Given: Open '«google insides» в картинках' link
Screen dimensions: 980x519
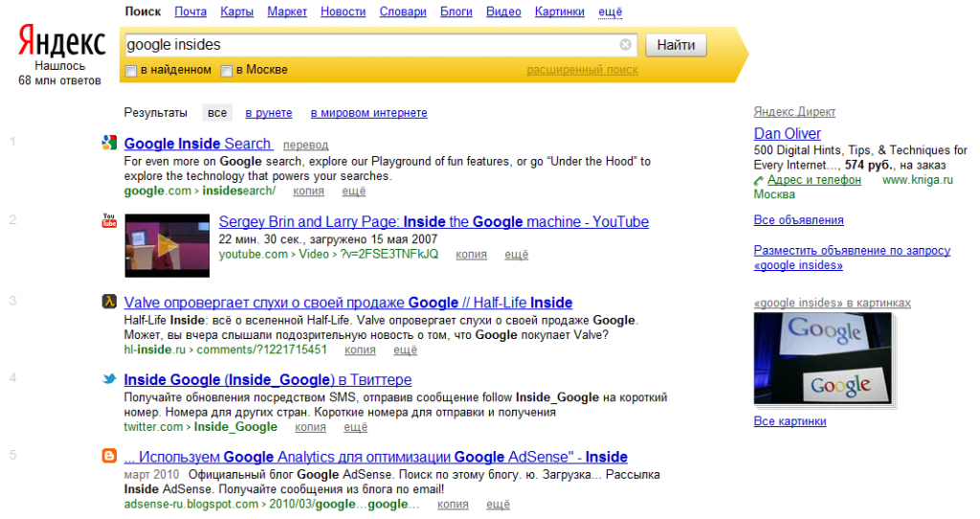Looking at the screenshot, I should point(832,303).
